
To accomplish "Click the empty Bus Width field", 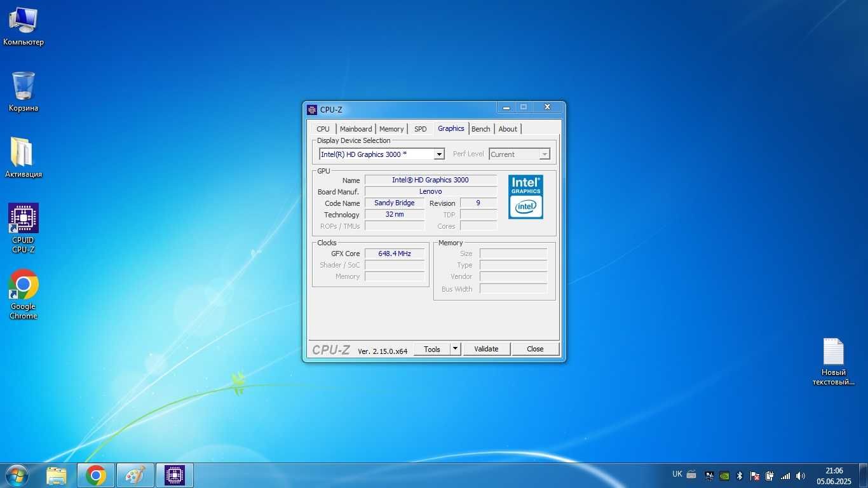I will [x=513, y=289].
